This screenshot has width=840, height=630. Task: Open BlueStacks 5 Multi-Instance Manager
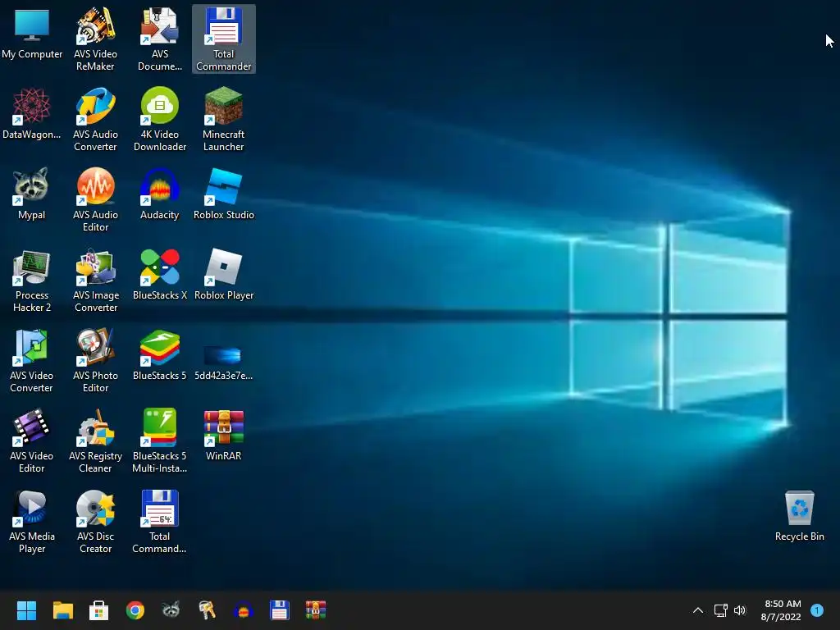pyautogui.click(x=160, y=441)
